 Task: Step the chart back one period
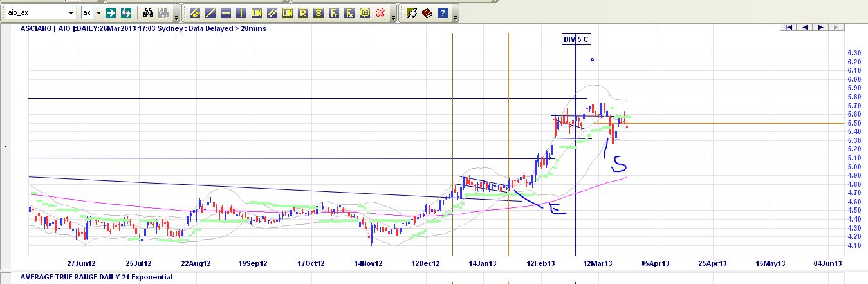coord(804,27)
